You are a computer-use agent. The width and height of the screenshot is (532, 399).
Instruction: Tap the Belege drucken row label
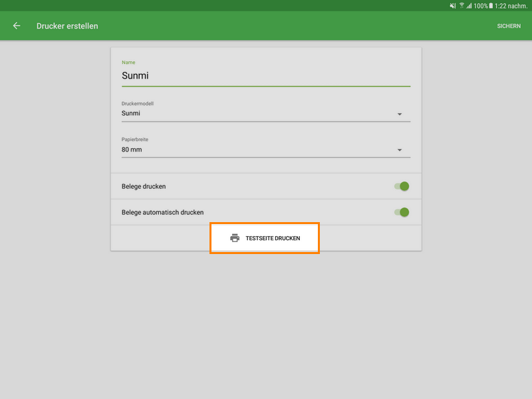[144, 186]
